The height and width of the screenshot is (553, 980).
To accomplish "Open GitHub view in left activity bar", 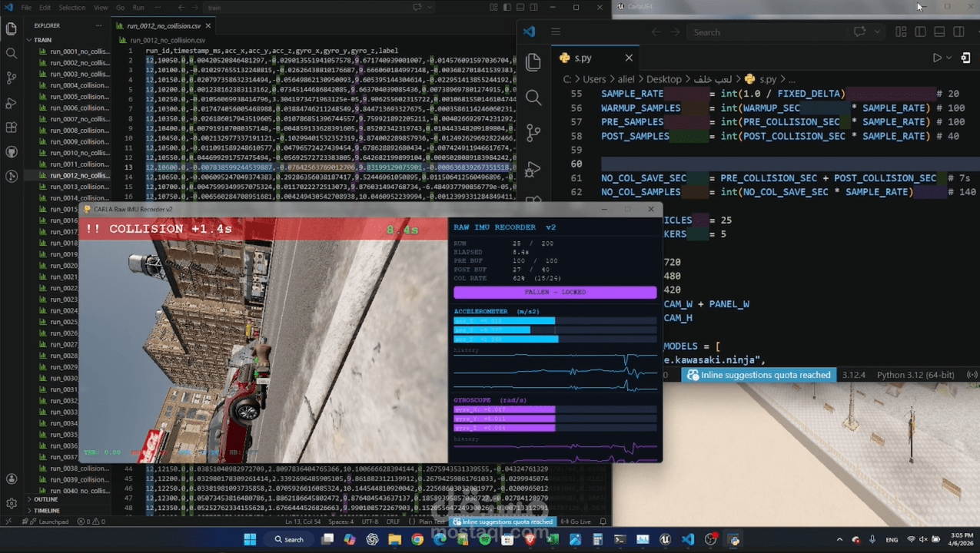I will 12,152.
